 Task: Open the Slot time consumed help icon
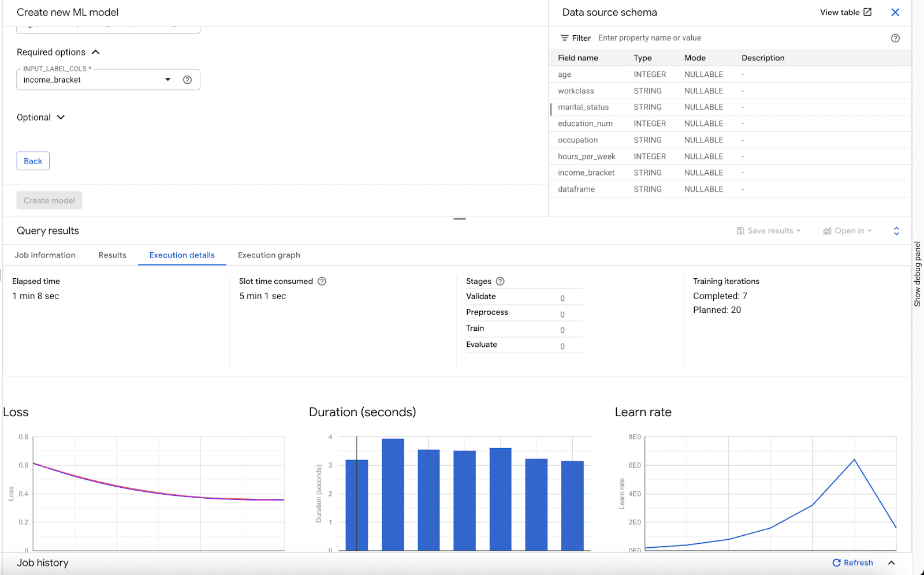click(x=322, y=281)
